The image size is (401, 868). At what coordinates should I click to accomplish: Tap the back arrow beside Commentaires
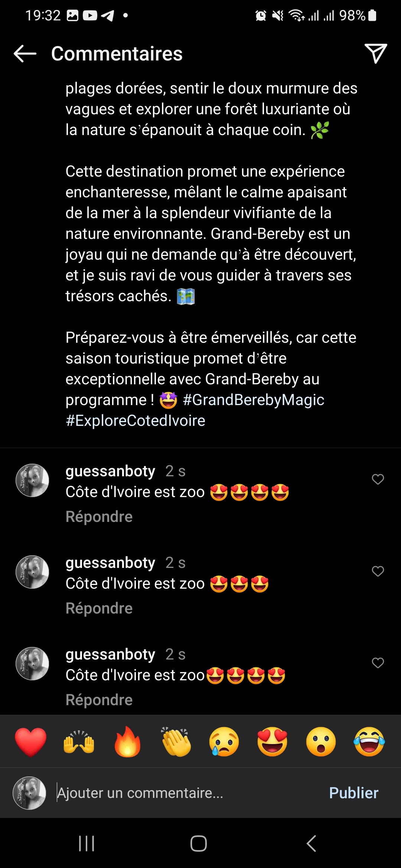(25, 54)
